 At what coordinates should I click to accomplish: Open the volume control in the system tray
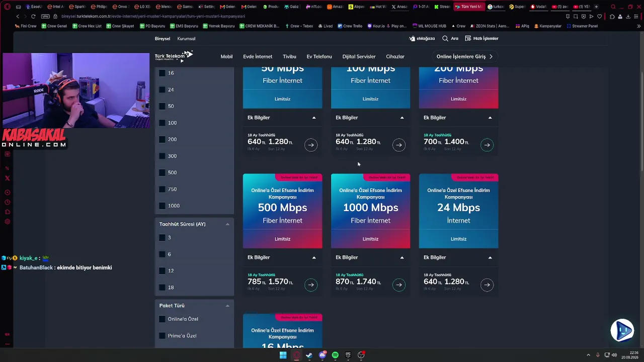click(615, 355)
